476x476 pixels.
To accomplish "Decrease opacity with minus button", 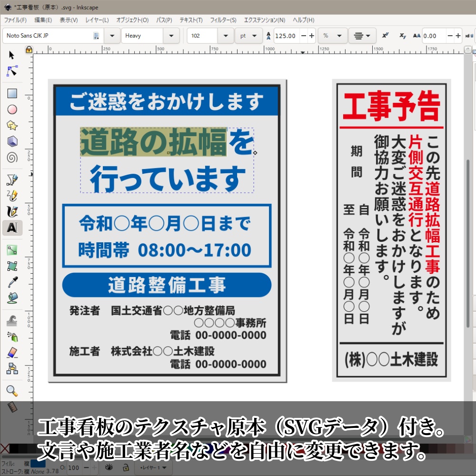I will tap(86, 467).
